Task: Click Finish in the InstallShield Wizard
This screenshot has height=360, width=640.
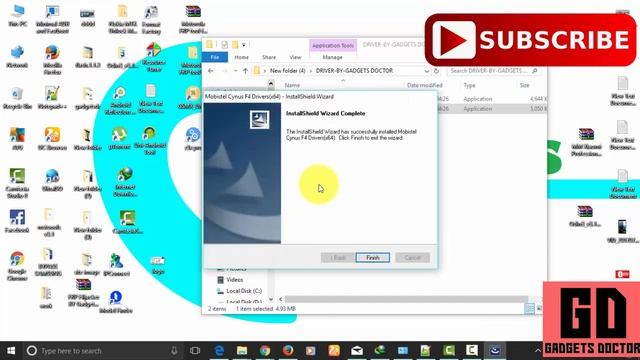Action: coord(372,258)
